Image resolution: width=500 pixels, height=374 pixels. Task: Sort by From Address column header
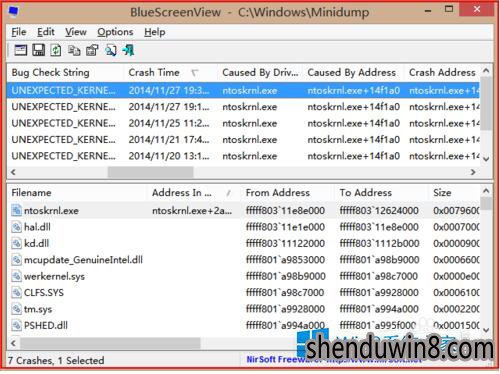point(288,193)
